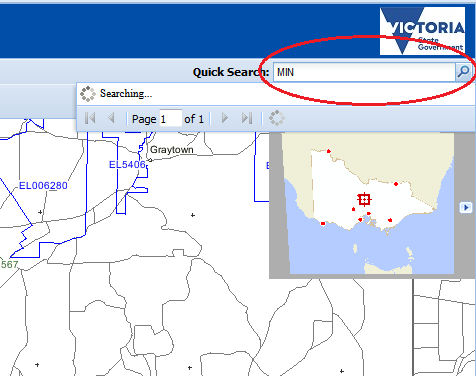
Task: Click the EL006280 tenement label
Action: [x=43, y=186]
